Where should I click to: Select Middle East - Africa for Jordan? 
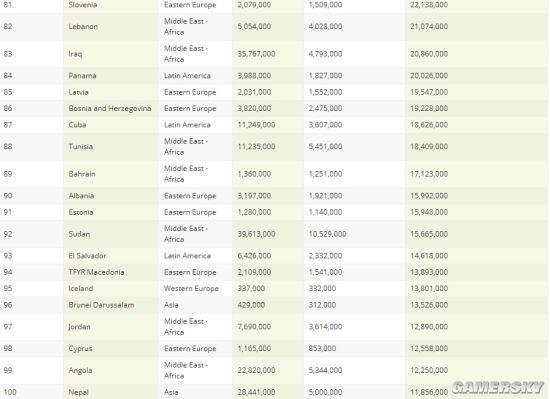click(186, 327)
